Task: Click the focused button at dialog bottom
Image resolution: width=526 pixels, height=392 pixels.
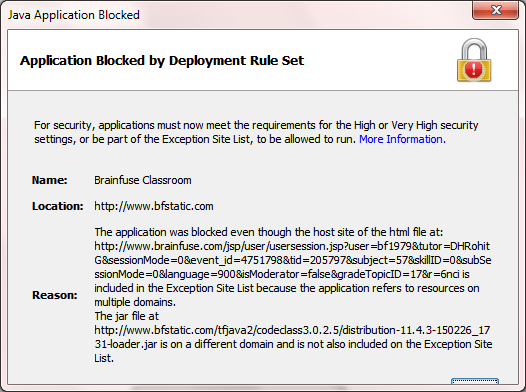Action: pos(475,381)
